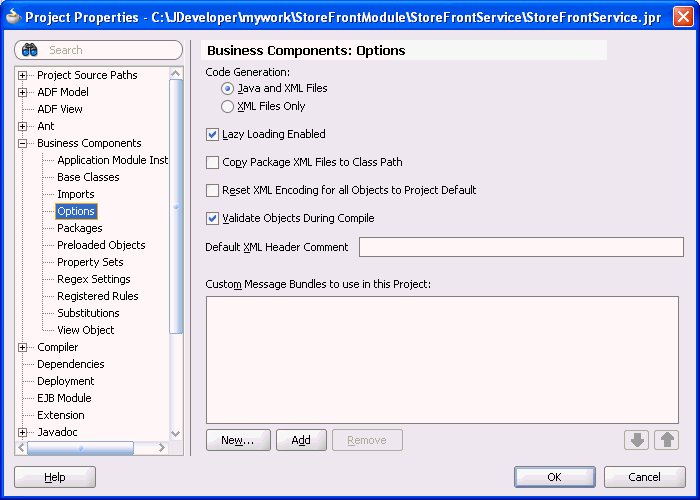The width and height of the screenshot is (700, 500).
Task: Open Base Classes settings
Action: pyautogui.click(x=88, y=177)
